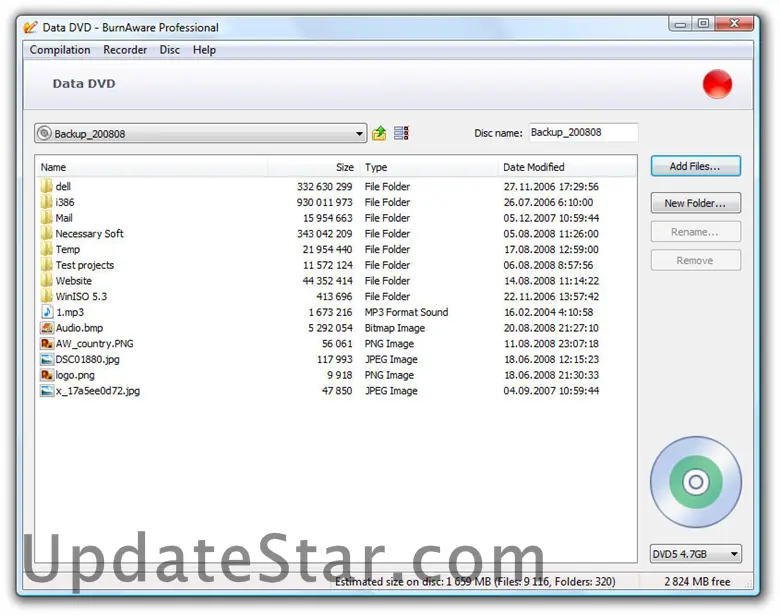Click the BurnAware title bar app icon
The height and width of the screenshot is (615, 780).
click(x=30, y=27)
